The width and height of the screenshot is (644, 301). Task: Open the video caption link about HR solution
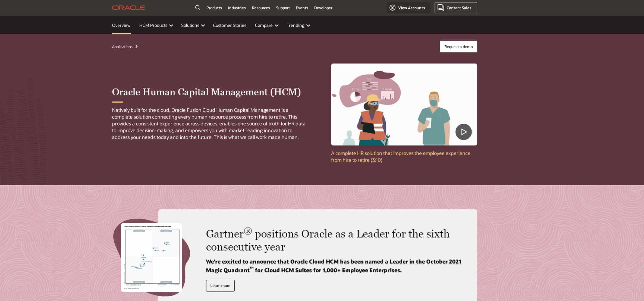pyautogui.click(x=400, y=157)
